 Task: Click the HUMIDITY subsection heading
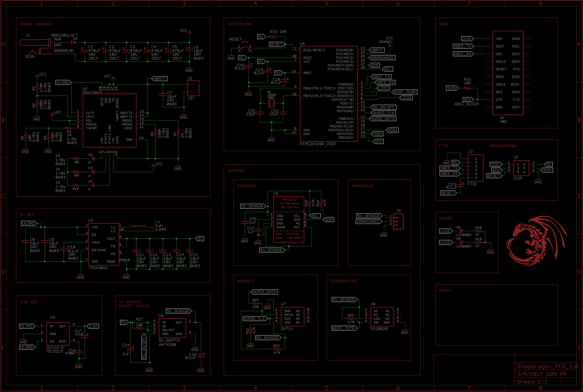[246, 281]
